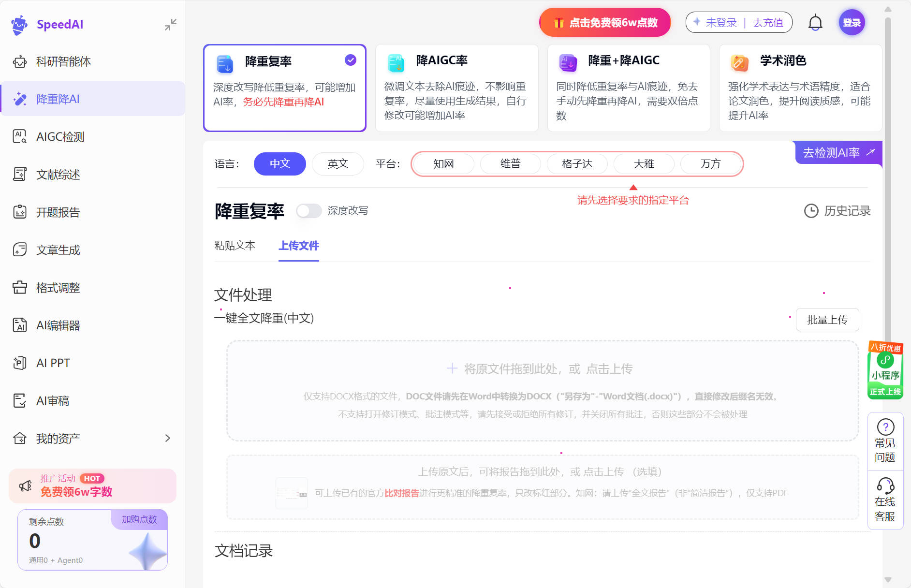Select the 降AIGC率 mode card

point(456,88)
